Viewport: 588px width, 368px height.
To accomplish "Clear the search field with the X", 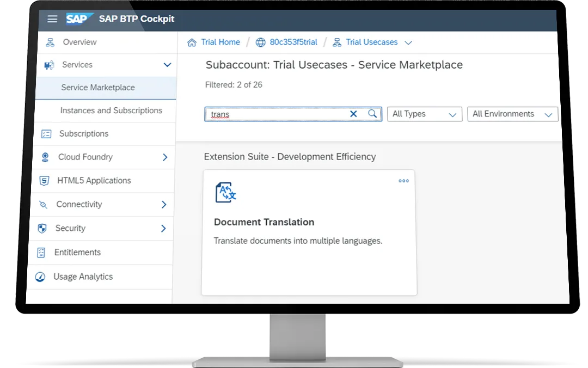I will 353,114.
